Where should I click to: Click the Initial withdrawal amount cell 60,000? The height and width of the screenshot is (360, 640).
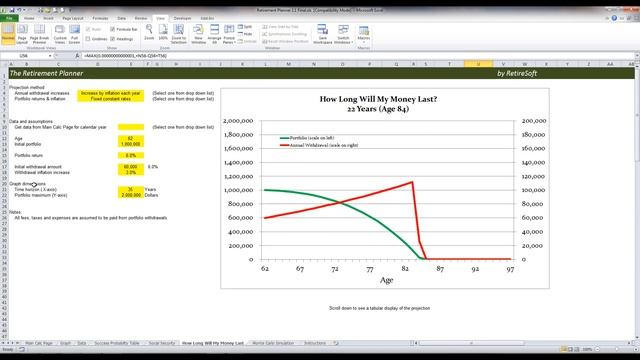pyautogui.click(x=131, y=167)
